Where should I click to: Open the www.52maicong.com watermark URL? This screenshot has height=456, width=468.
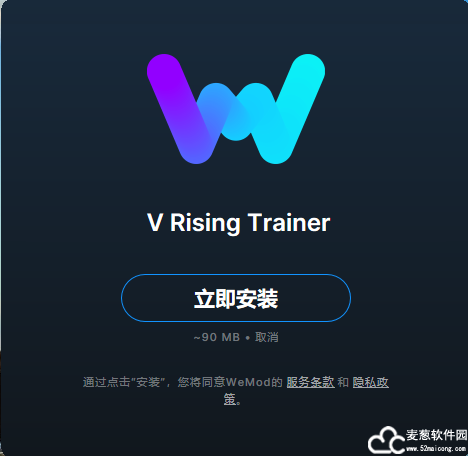click(x=436, y=448)
